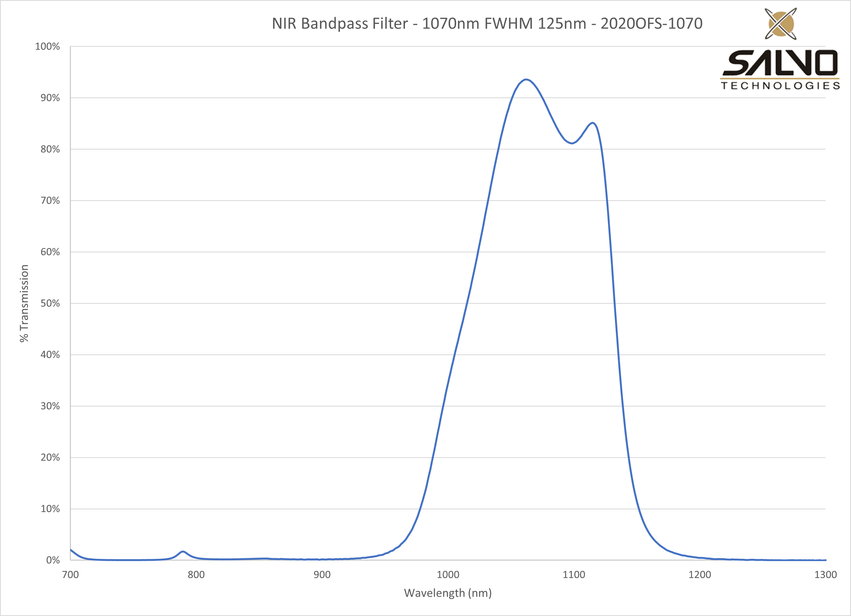Click the 800 x-axis tick label
The image size is (851, 616).
[196, 575]
